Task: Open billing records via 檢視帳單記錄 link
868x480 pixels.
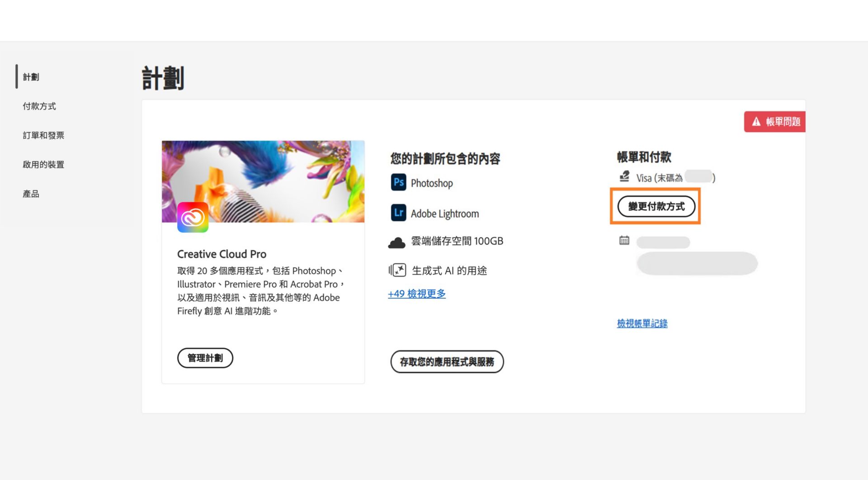Action: (642, 323)
